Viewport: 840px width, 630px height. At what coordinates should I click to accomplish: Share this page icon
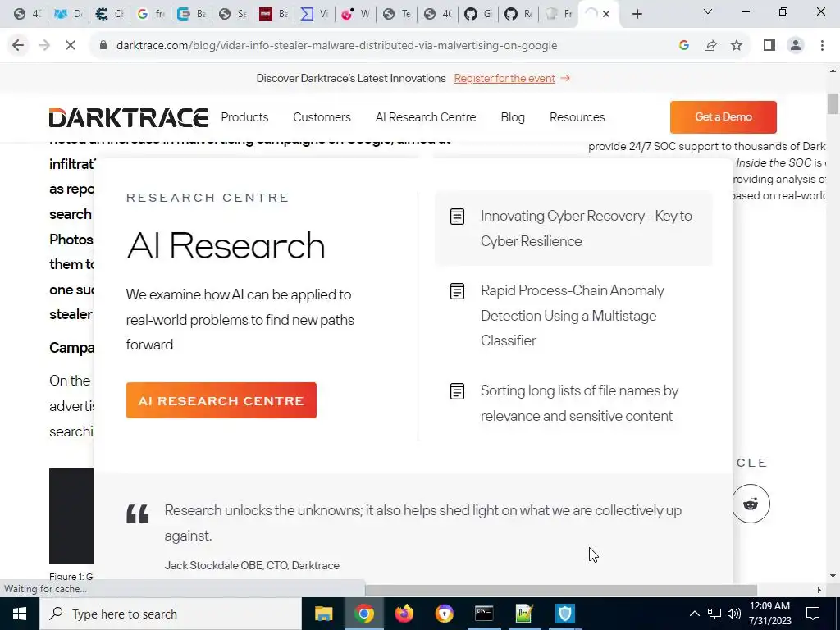[x=710, y=46]
